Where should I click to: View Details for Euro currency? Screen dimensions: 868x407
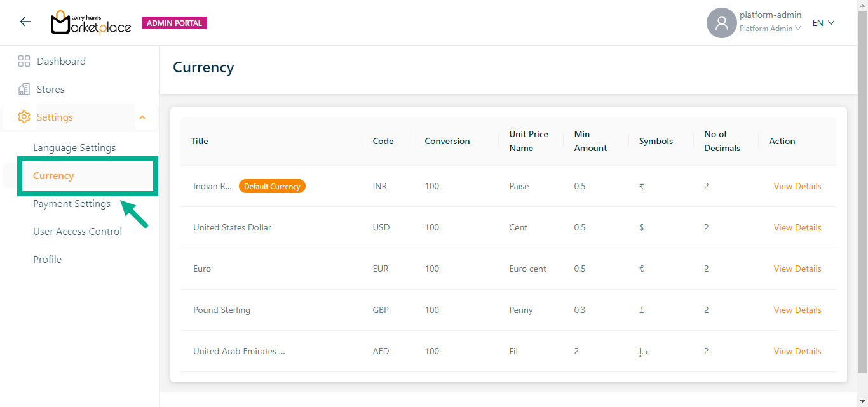797,269
